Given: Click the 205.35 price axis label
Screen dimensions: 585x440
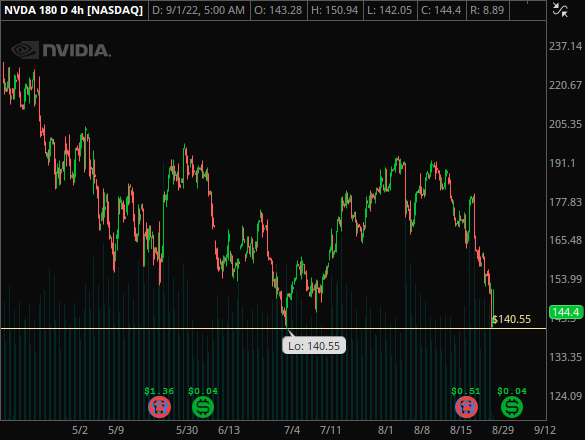Looking at the screenshot, I should tap(565, 124).
